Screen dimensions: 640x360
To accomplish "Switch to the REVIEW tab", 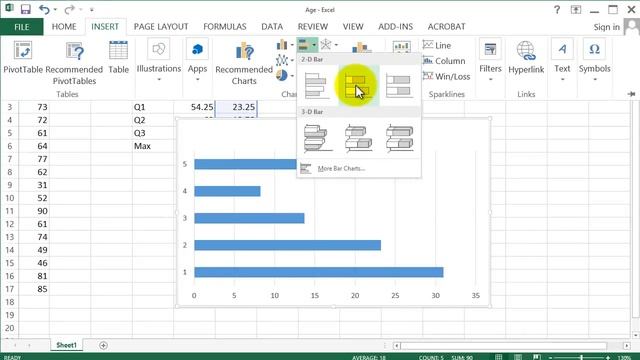I will tap(313, 27).
